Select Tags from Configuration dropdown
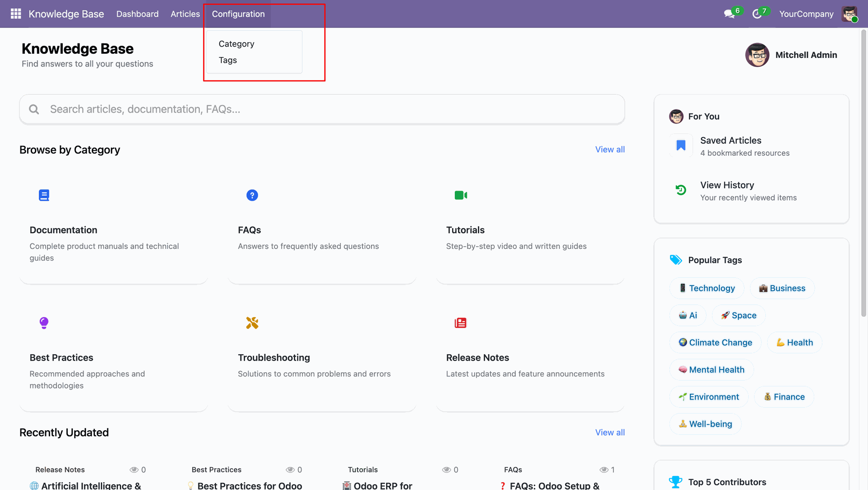Screen dimensions: 868x490 point(228,60)
